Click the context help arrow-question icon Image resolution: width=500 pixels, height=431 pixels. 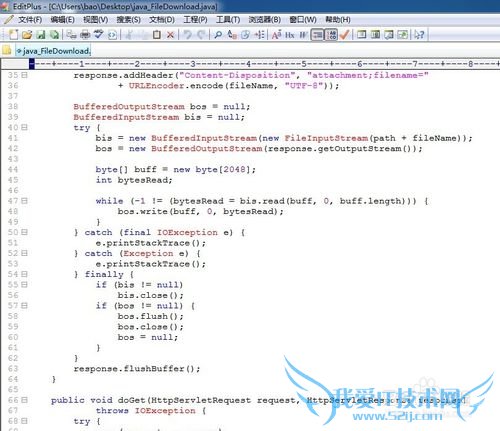coord(419,35)
